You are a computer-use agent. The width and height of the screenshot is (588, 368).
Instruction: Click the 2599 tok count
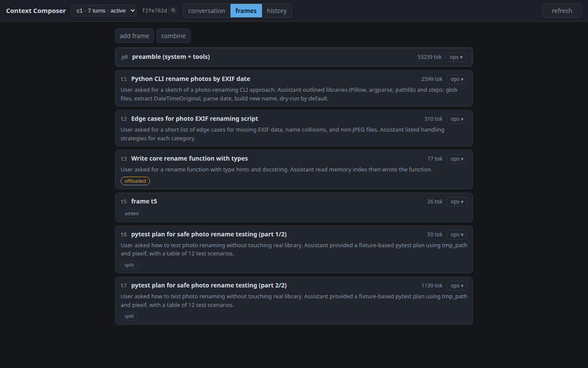click(432, 79)
